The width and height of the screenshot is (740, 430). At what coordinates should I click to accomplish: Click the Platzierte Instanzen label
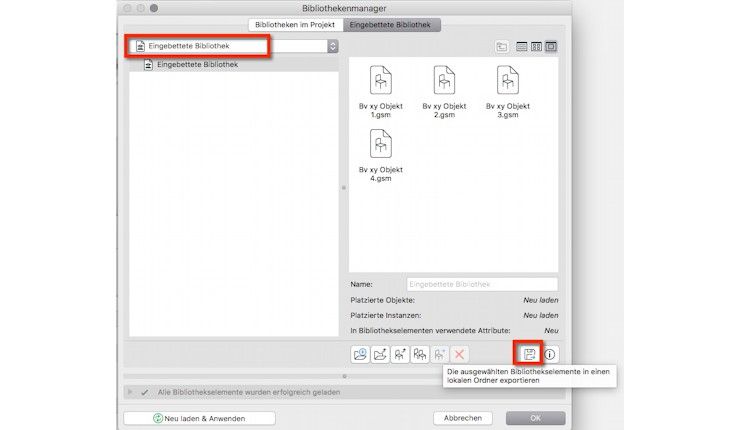(x=386, y=315)
